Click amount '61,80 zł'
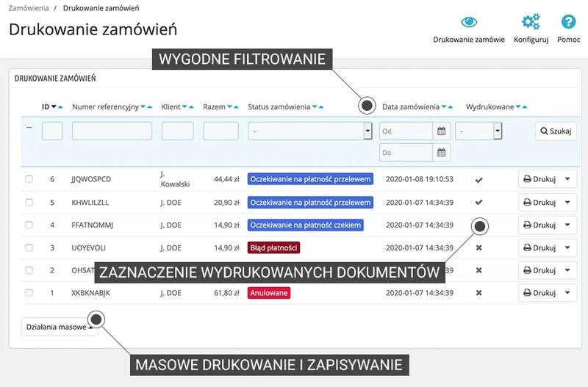The height and width of the screenshot is (387, 588). 226,293
